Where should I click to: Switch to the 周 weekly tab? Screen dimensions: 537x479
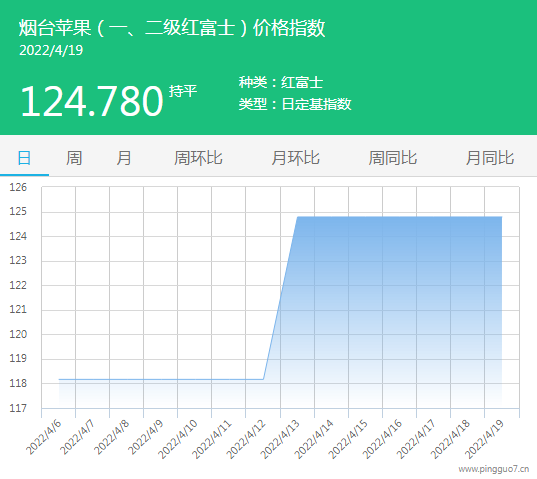pos(74,158)
